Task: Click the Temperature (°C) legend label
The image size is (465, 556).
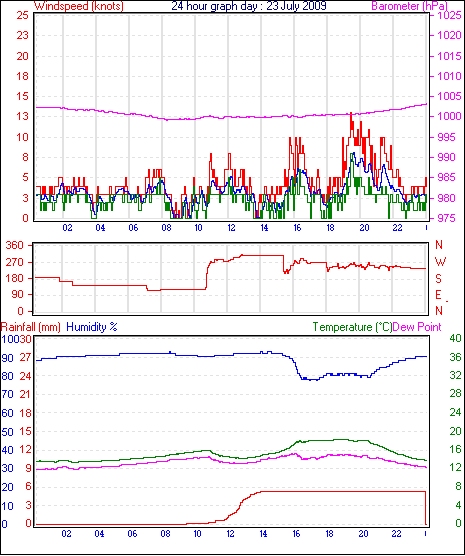Action: [352, 327]
